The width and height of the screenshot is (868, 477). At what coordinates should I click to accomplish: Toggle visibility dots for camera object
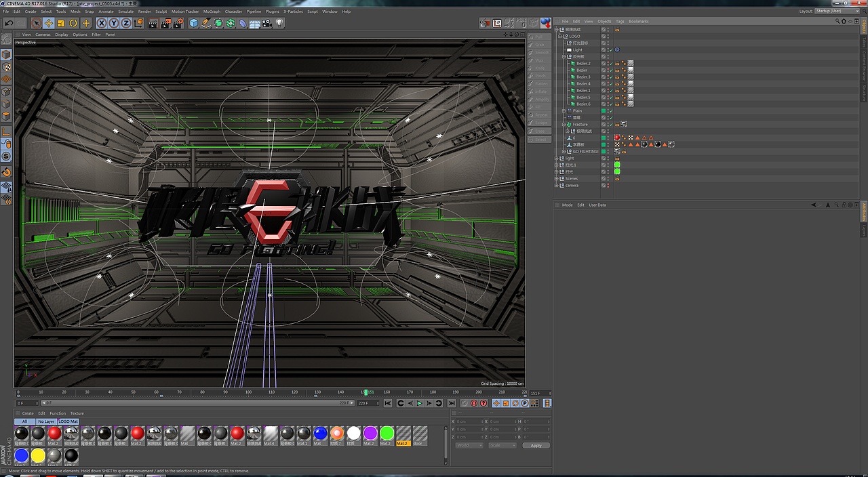(608, 185)
